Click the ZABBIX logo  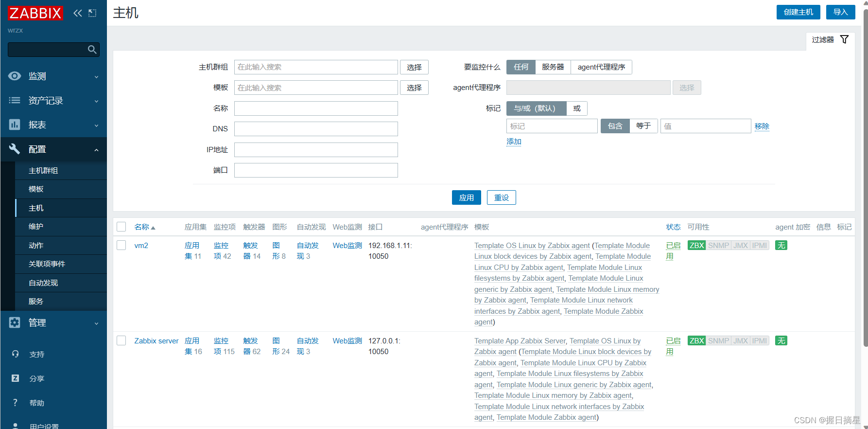(35, 13)
